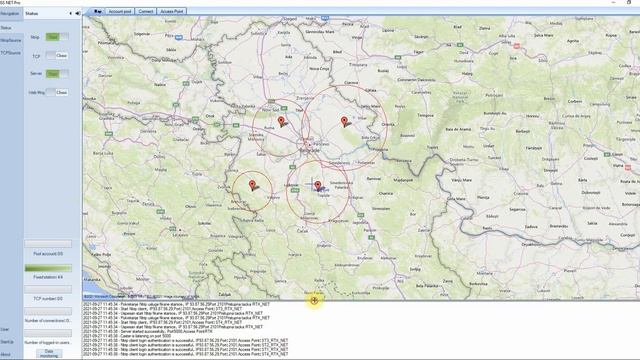Open the Access Point tab

[x=172, y=11]
